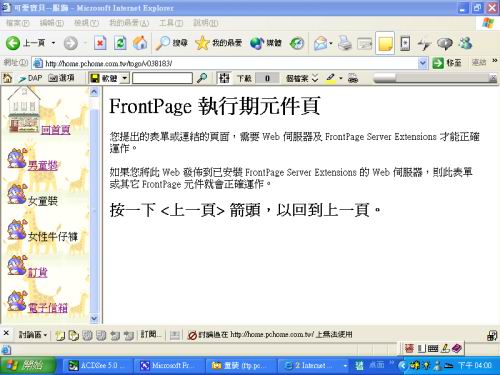Expand the Mail icon dropdown arrow
Image resolution: width=500 pixels, height=375 pixels.
(331, 43)
